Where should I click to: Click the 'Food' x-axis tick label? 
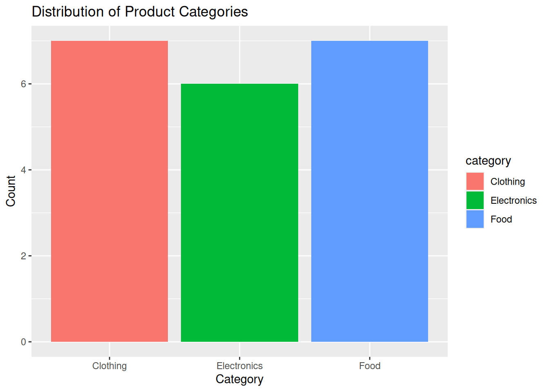[x=370, y=366]
